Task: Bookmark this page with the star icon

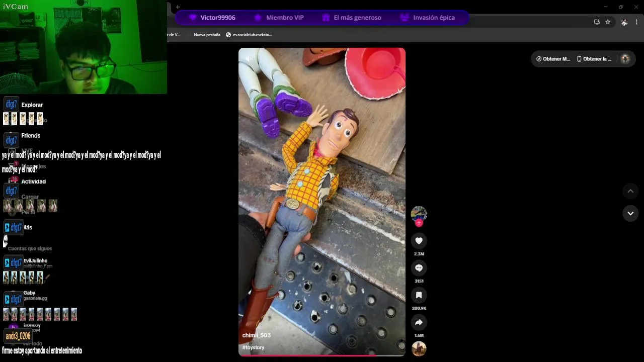Action: click(608, 22)
